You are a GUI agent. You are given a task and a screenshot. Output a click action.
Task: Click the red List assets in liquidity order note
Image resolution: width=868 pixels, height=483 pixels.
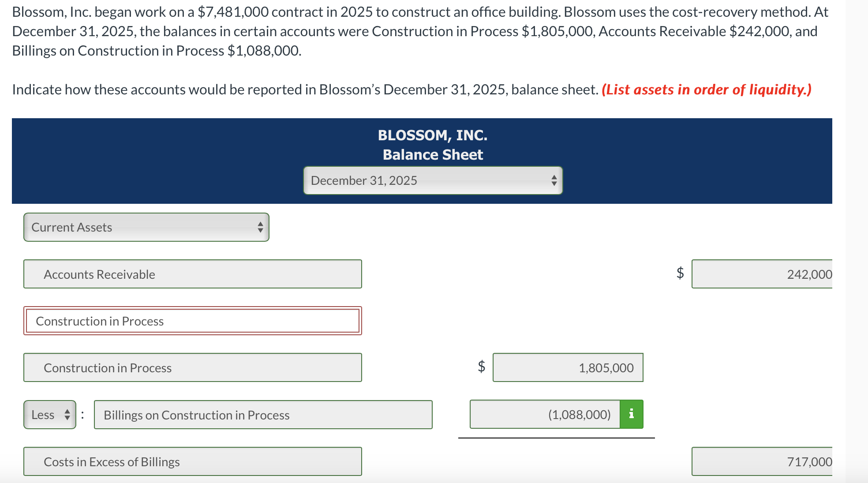pos(707,90)
